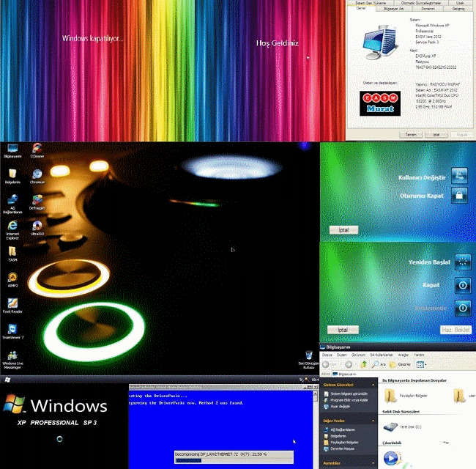The width and height of the screenshot is (476, 469).
Task: Open the Düzen menu
Action: 341,355
